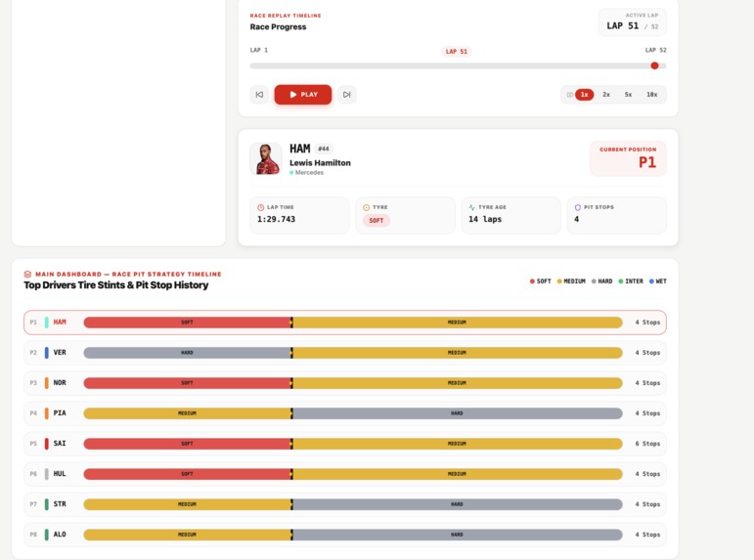Start race replay with Play button
Viewport: 754px width, 560px height.
pos(303,95)
